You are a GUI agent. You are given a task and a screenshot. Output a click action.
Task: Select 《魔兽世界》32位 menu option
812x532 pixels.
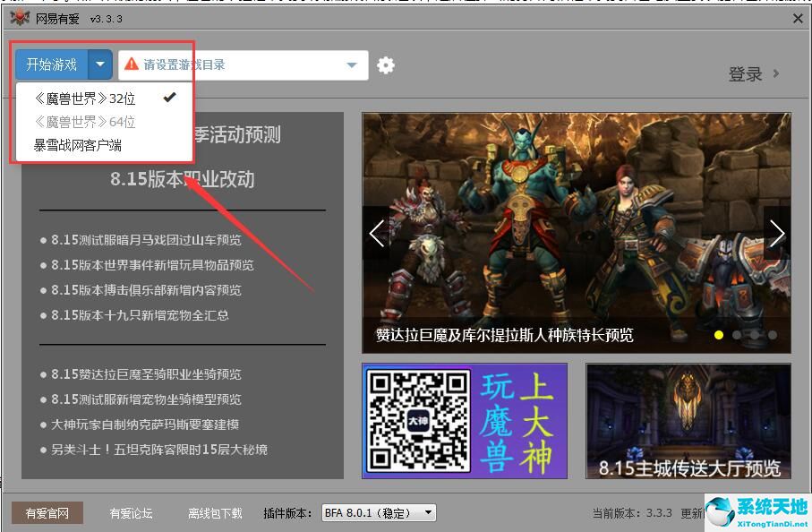(x=105, y=98)
